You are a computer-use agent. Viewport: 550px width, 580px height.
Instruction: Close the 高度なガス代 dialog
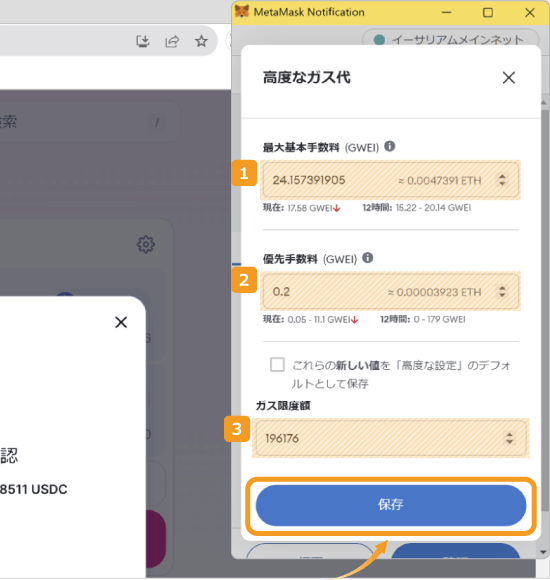click(509, 78)
